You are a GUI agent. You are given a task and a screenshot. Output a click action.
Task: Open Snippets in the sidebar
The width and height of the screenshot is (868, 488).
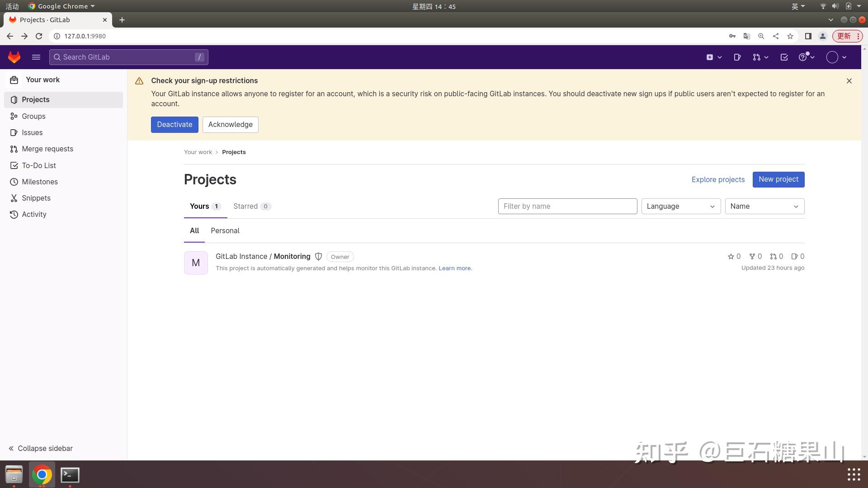(63, 198)
